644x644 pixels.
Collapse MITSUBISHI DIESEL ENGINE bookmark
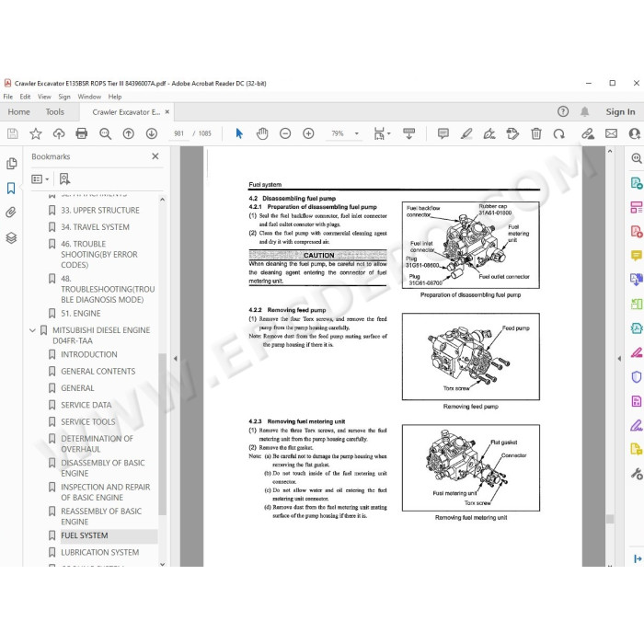point(32,330)
